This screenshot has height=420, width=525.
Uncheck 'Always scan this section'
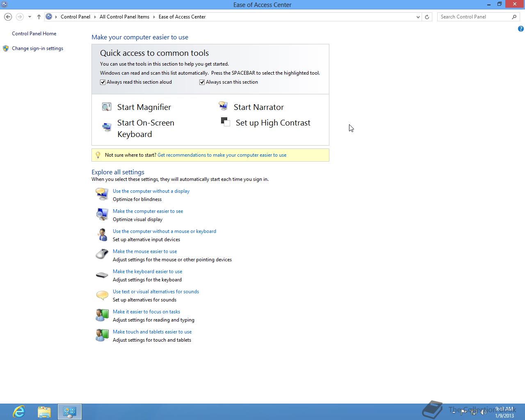pyautogui.click(x=202, y=82)
